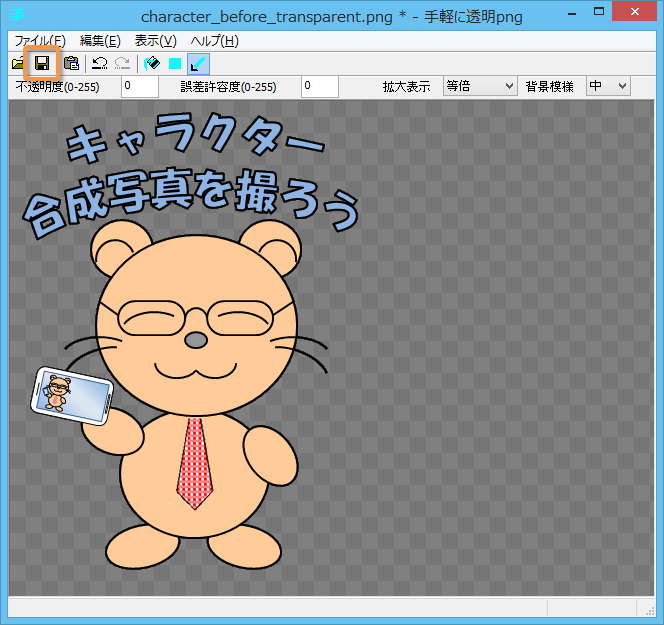Click the save floppy disk icon
Screen dimensions: 664x625
[43, 63]
